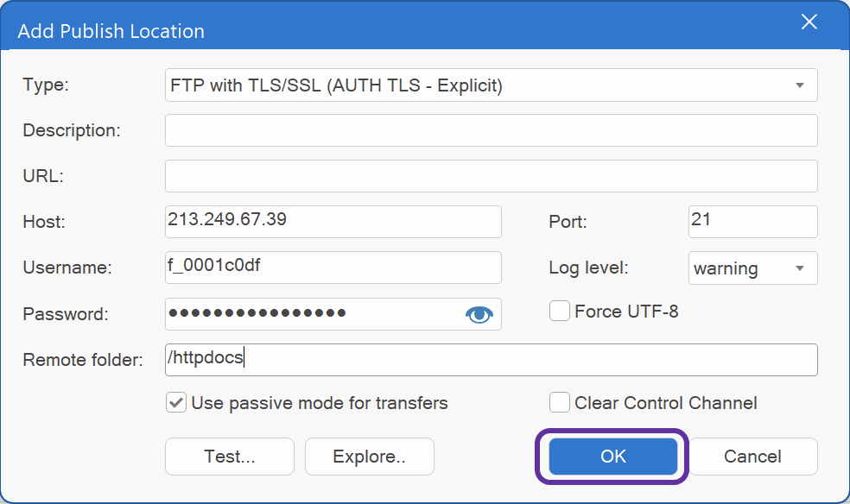Click the Remote folder label text
The height and width of the screenshot is (504, 850).
click(x=83, y=360)
